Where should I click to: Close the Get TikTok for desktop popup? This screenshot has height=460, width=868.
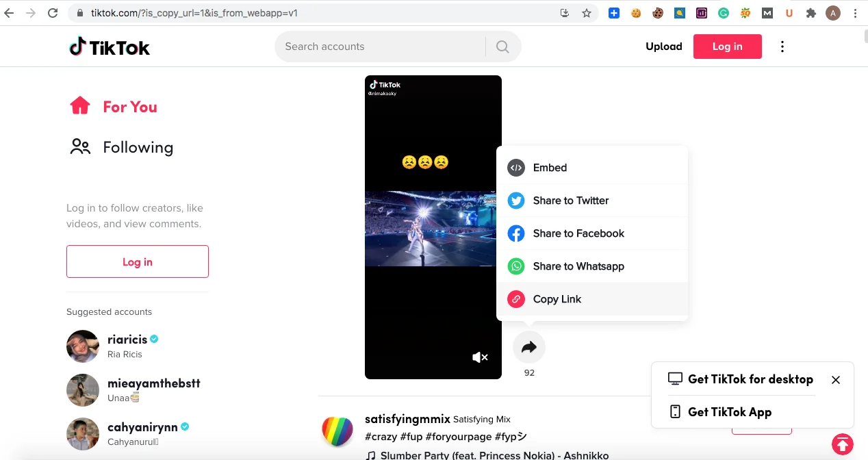pos(836,380)
